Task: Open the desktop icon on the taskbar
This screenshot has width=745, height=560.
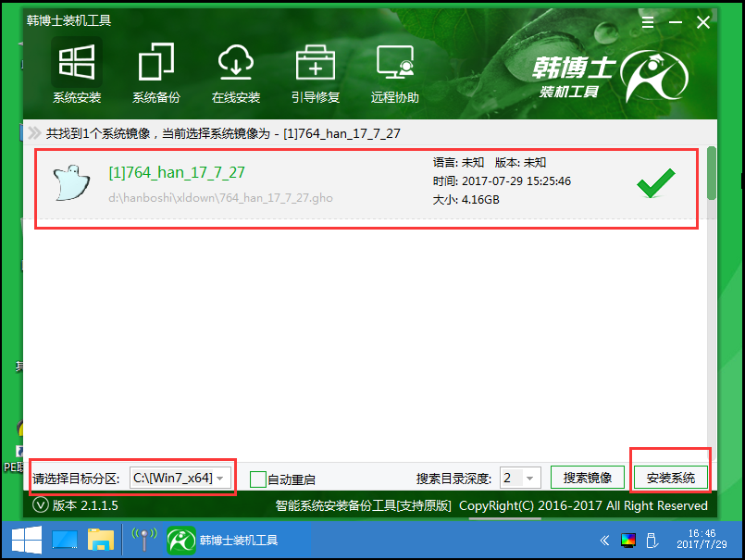Action: [64, 540]
